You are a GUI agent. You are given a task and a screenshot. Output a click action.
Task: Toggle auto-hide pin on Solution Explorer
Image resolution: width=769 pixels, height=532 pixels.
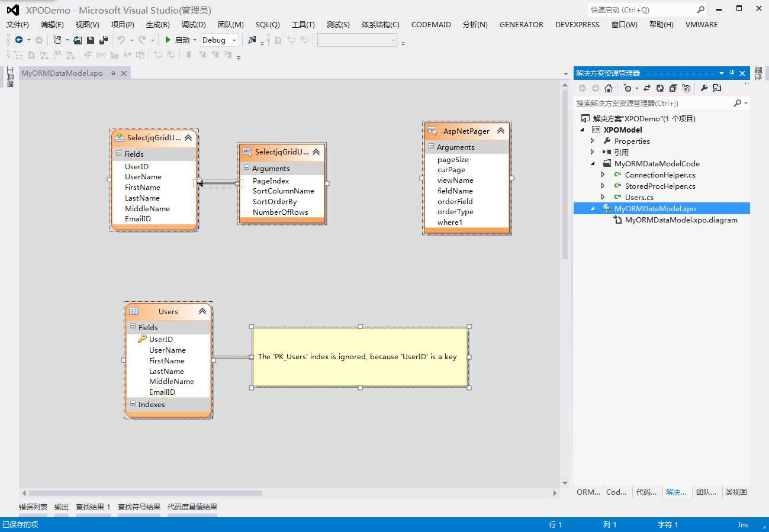tap(732, 73)
